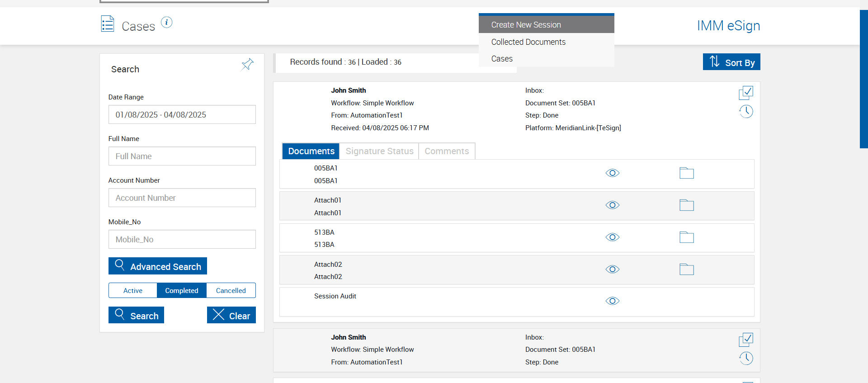
Task: Choose Collected Documents from the menu
Action: point(528,42)
